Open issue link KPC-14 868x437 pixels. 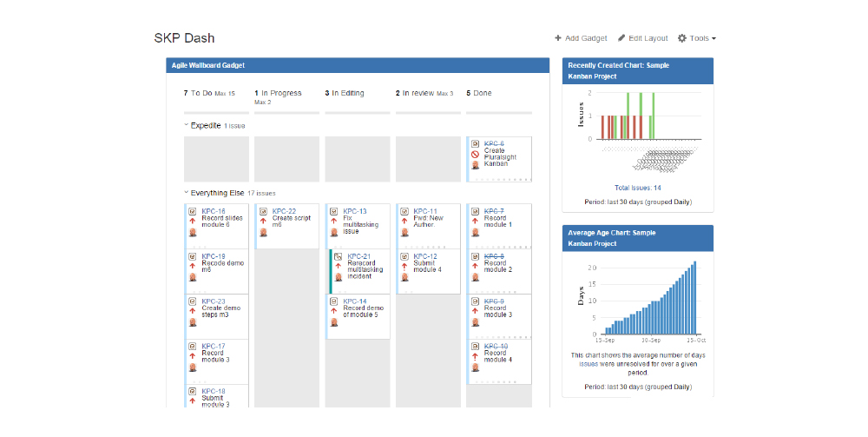[x=355, y=301]
